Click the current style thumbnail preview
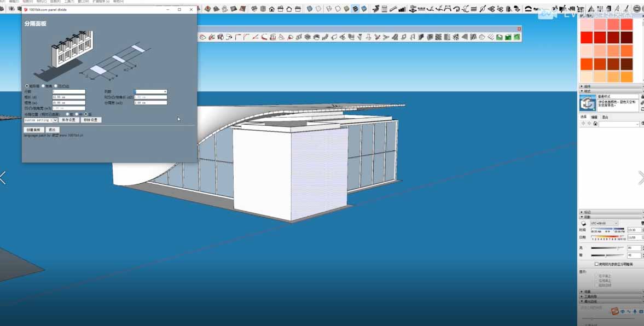 click(x=588, y=103)
